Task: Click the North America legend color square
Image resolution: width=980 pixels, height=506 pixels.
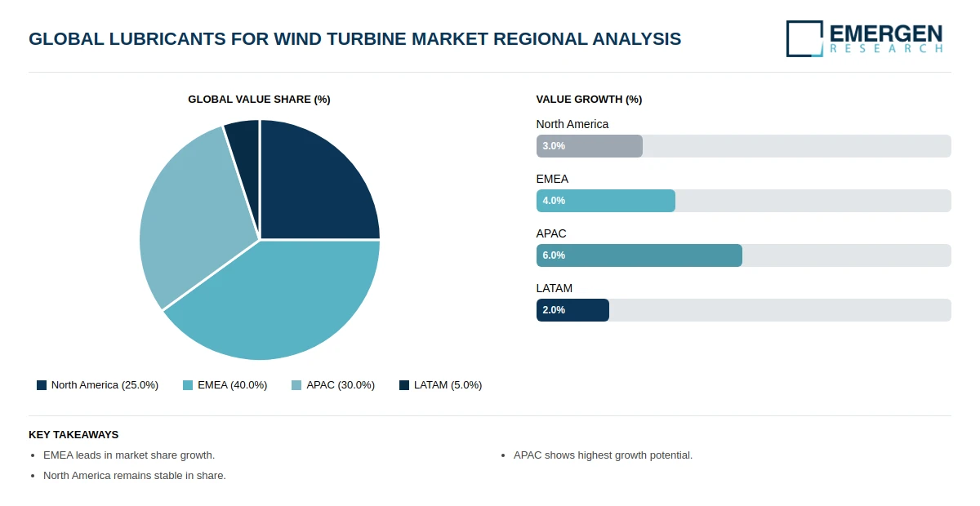Action: click(x=42, y=385)
